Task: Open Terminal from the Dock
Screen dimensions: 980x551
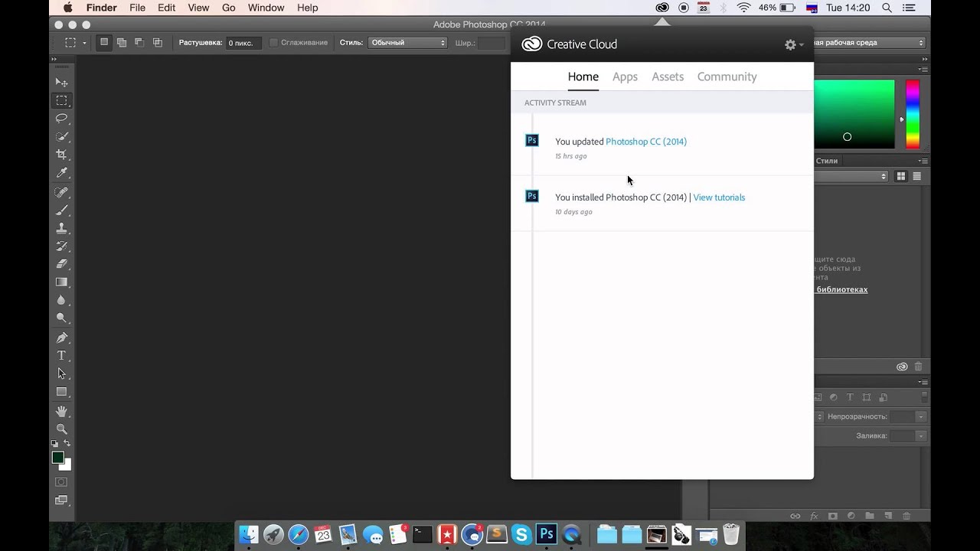Action: point(422,534)
